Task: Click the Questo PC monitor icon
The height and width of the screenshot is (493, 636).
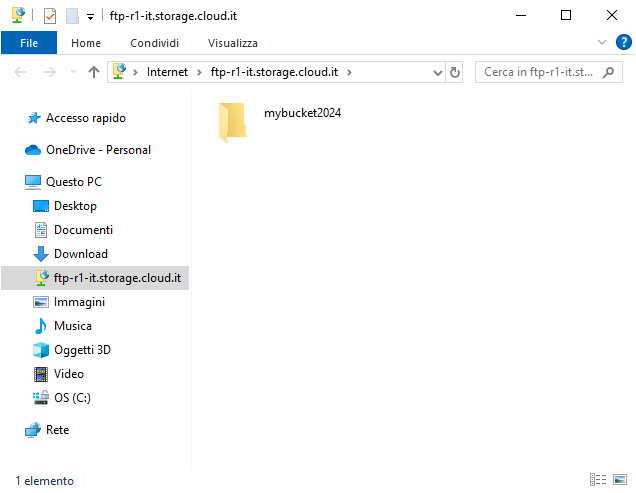Action: pos(33,182)
